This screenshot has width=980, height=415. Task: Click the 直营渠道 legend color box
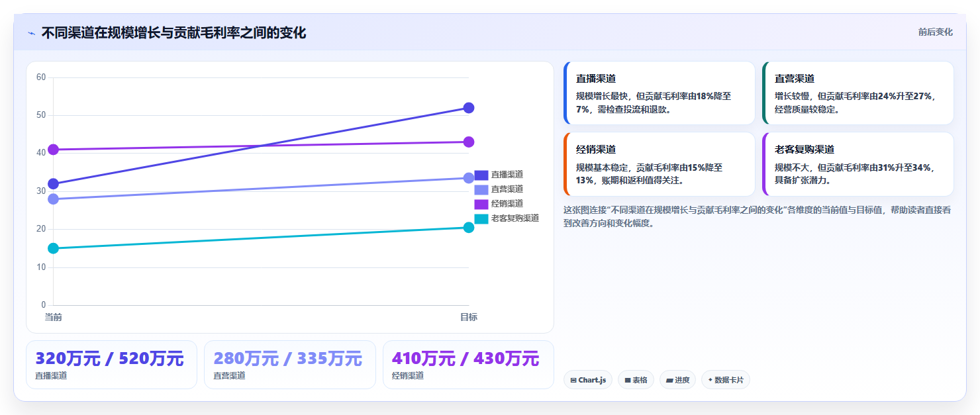(x=481, y=189)
